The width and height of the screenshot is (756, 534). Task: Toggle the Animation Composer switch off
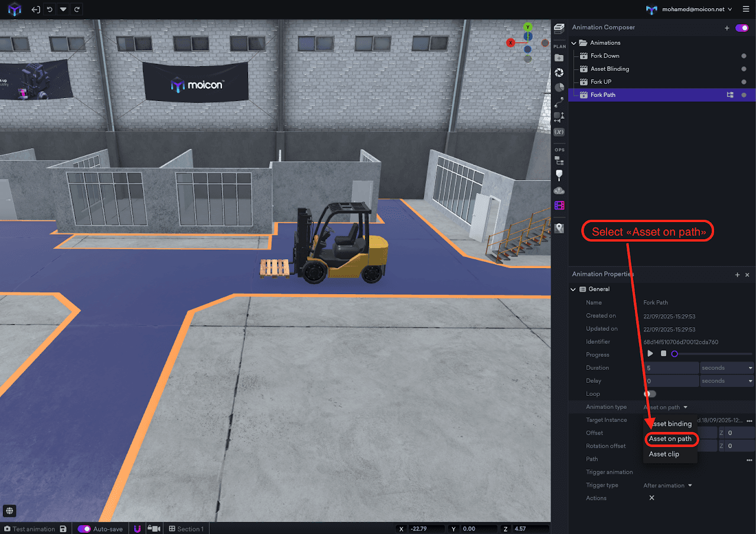pyautogui.click(x=741, y=28)
